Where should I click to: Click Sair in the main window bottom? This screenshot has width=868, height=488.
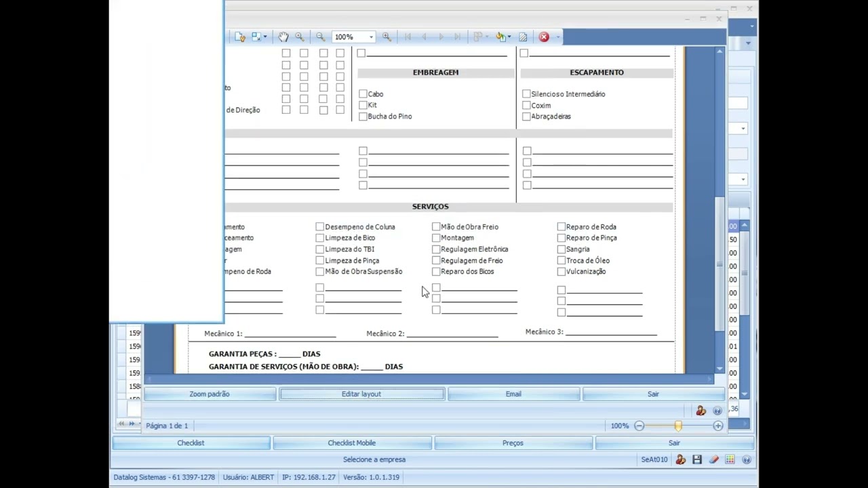[x=674, y=443]
